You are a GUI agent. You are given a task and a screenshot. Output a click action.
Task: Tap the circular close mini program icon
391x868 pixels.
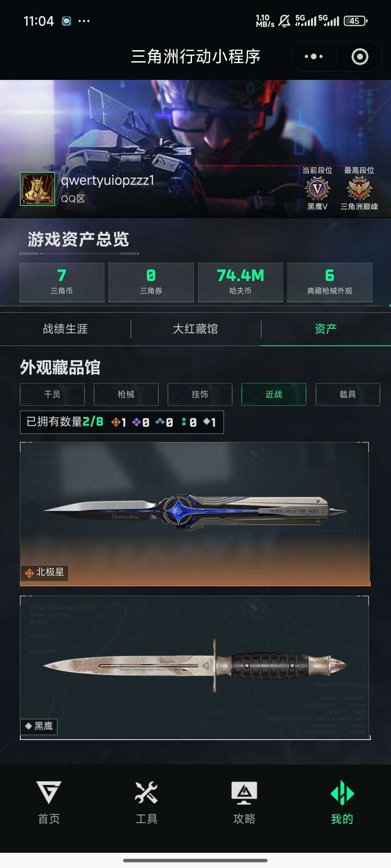360,56
